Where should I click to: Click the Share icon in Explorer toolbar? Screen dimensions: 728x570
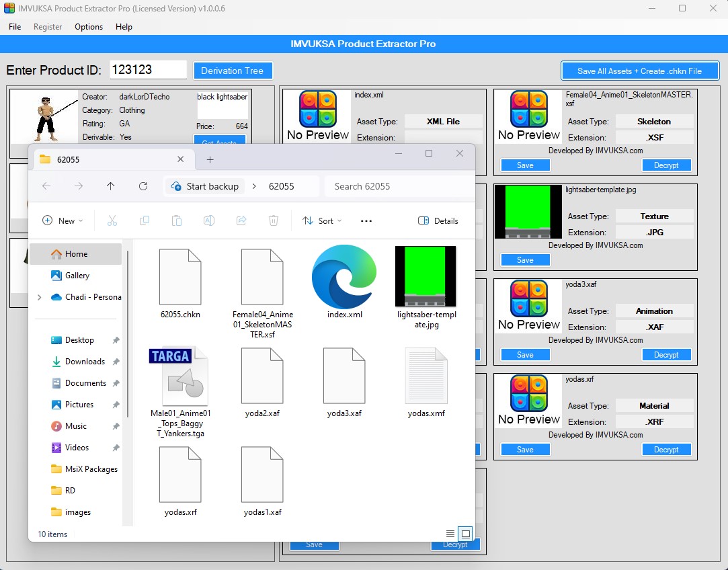[x=241, y=221]
